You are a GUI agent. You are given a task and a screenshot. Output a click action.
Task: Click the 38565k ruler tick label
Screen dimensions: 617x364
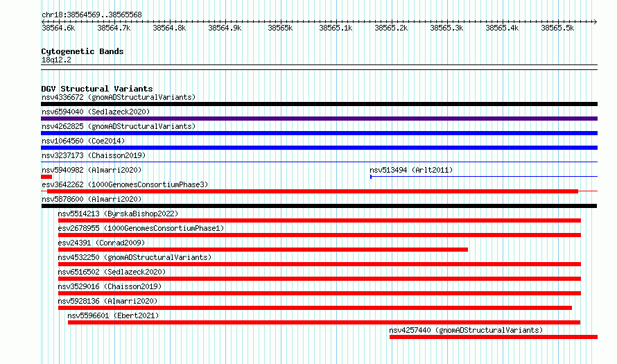click(x=280, y=28)
